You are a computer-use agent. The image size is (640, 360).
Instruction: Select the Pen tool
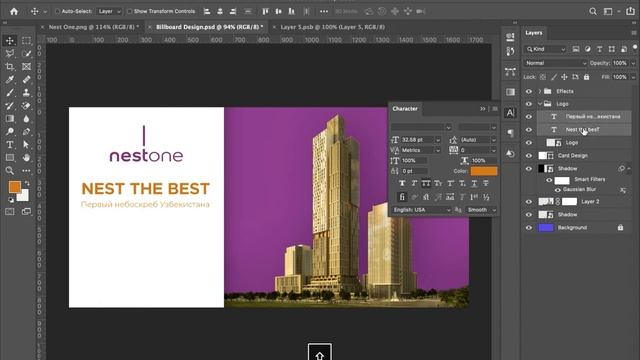[27, 132]
